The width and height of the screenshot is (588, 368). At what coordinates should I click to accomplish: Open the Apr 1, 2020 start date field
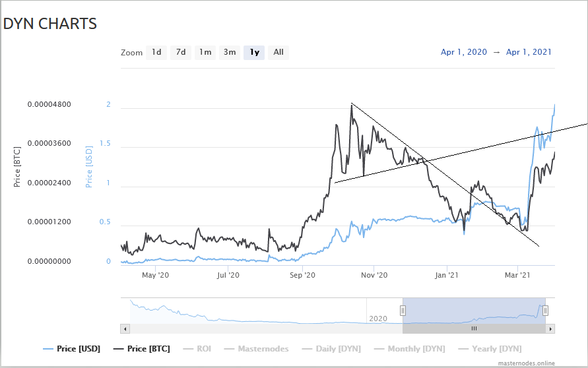pos(464,52)
